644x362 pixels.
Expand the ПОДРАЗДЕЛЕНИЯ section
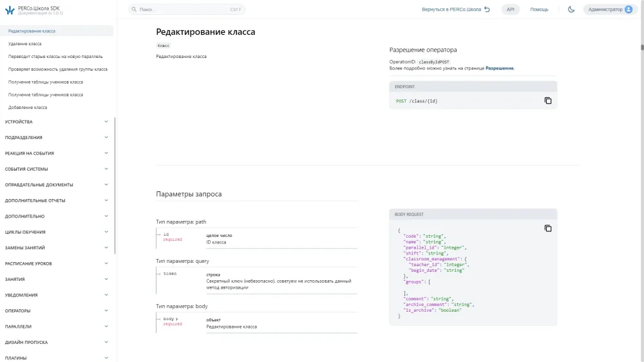tap(56, 137)
